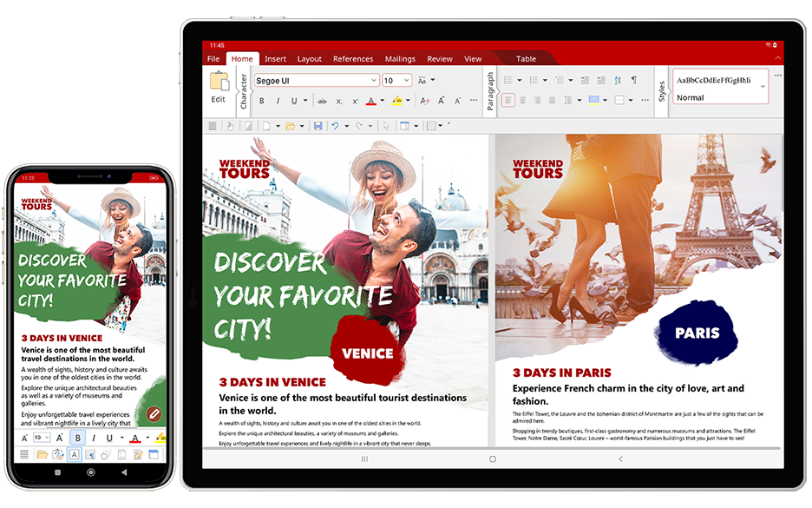Tap the red pencil edit button on phone
The image size is (812, 508).
coord(154,413)
